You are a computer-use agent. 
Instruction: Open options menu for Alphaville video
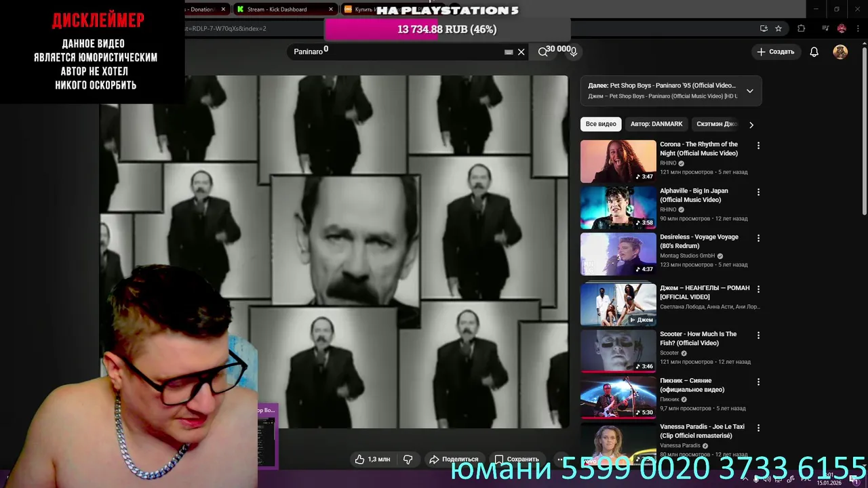[758, 192]
